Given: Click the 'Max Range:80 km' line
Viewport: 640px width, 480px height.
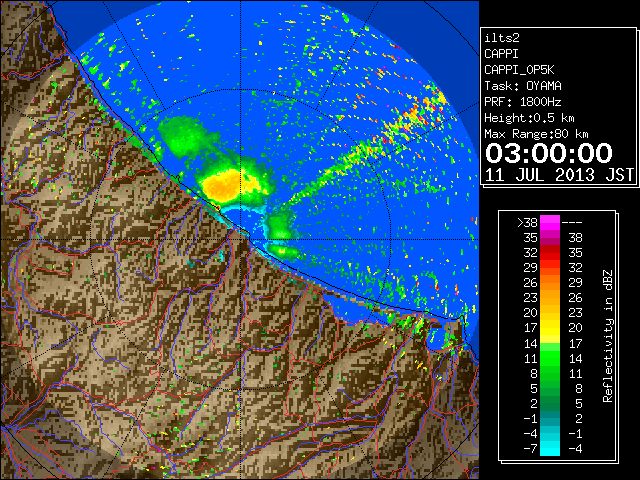Looking at the screenshot, I should (x=536, y=134).
